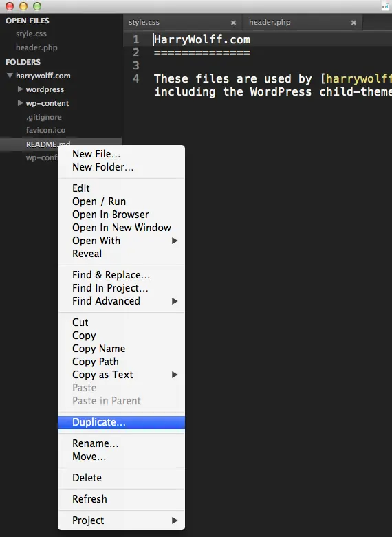Viewport: 392px width, 537px height.
Task: Select Copy from the context menu
Action: (x=121, y=336)
